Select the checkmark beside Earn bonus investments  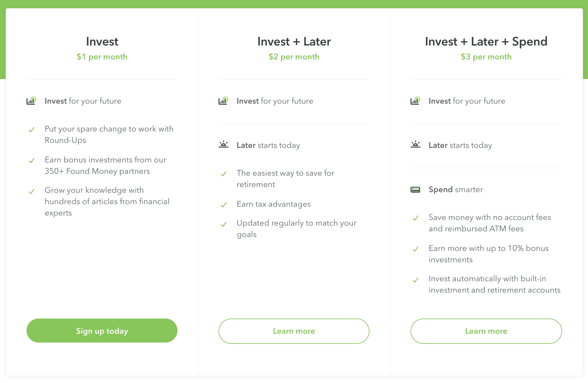pyautogui.click(x=32, y=161)
